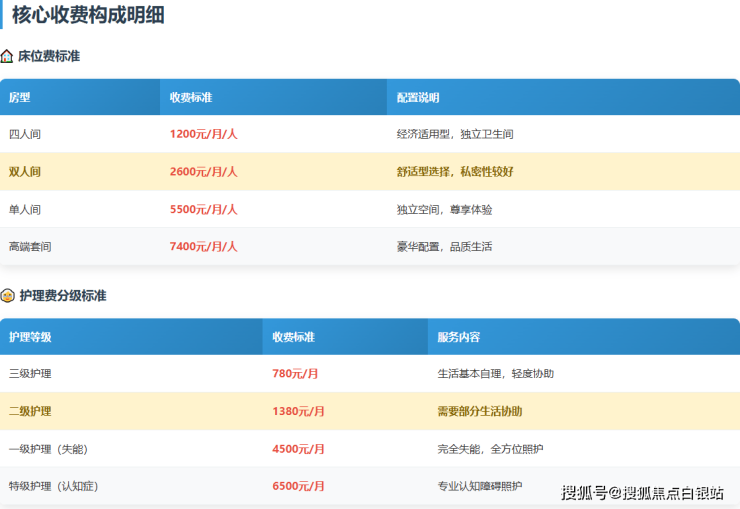
Task: Click the 服务内容 column header
Action: 459,337
